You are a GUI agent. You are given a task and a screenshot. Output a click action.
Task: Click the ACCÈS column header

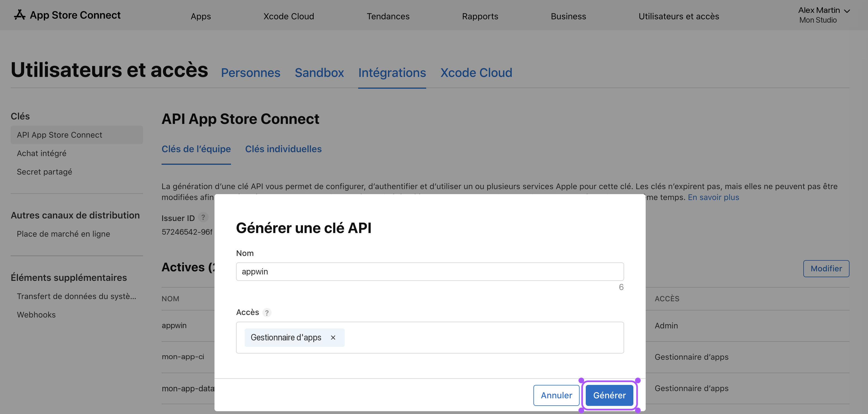[x=667, y=298]
